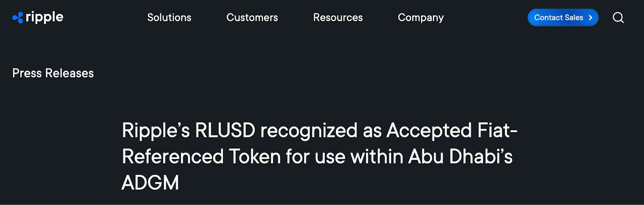Expand the Company navigation item

(421, 18)
